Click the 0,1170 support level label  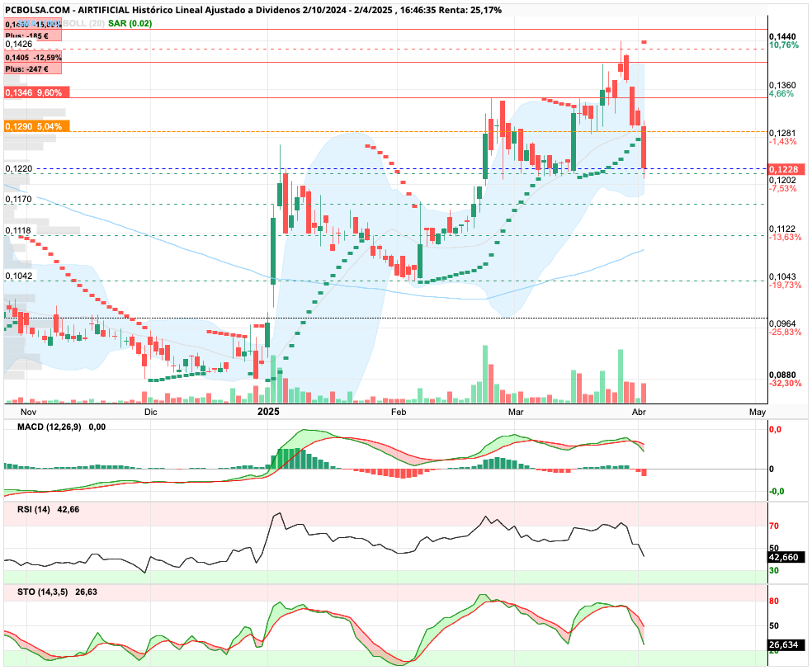pyautogui.click(x=19, y=199)
